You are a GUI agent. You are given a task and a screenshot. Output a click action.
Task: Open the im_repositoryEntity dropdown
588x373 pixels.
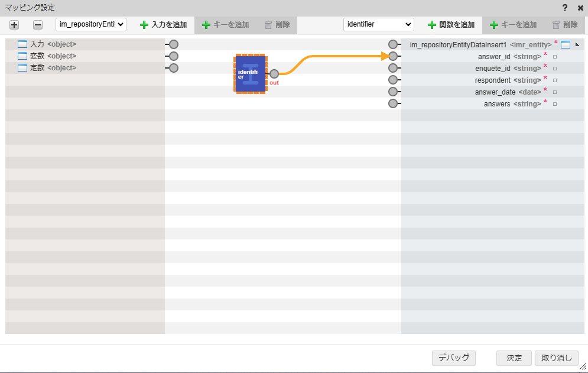(91, 24)
